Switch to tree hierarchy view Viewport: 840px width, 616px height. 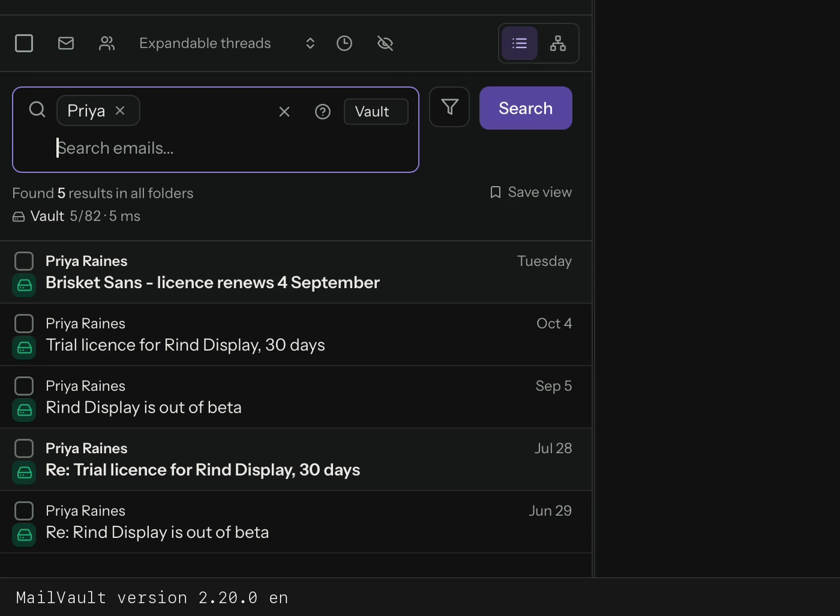pos(558,43)
